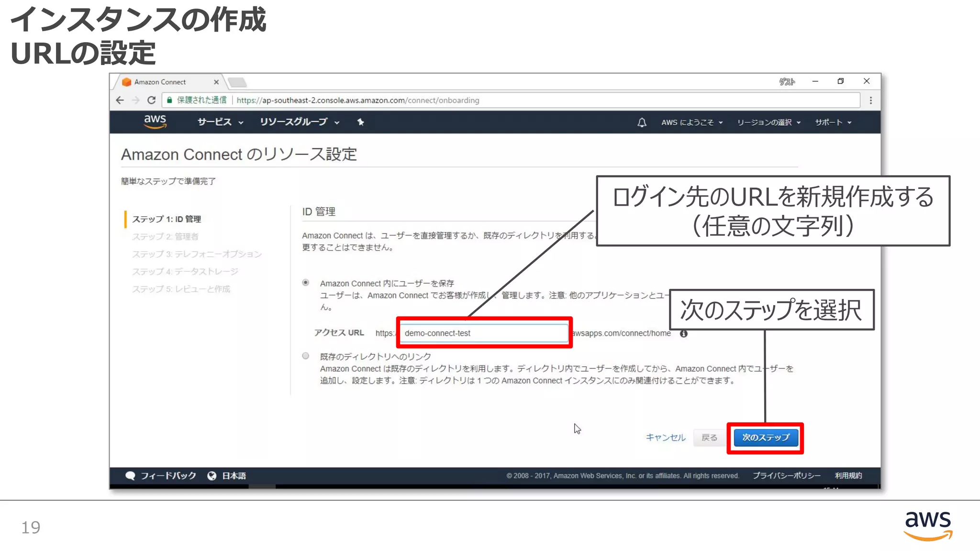Click the Amazon Connect のリソース設定 heading
Screen dimensions: 980x551
click(239, 154)
